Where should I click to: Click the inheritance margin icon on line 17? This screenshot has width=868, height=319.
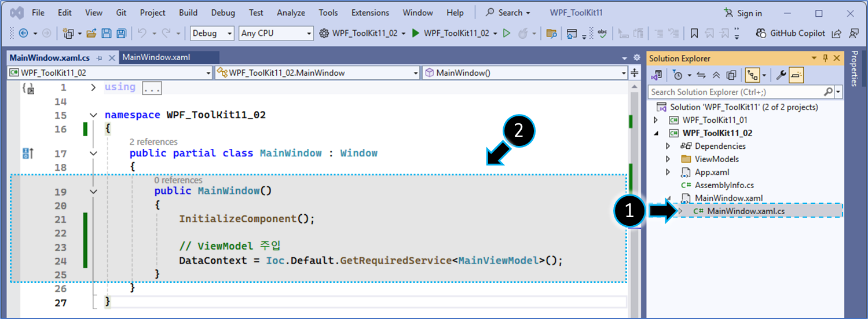tap(28, 153)
